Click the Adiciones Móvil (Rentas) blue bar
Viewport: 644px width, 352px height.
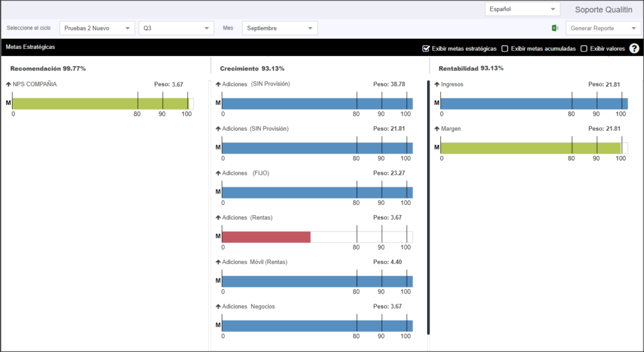coord(318,282)
